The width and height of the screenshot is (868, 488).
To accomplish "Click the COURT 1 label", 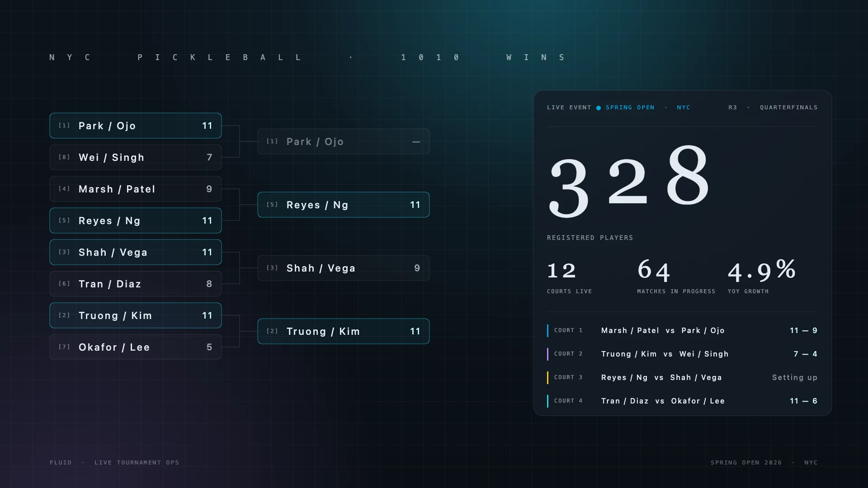I will 568,330.
